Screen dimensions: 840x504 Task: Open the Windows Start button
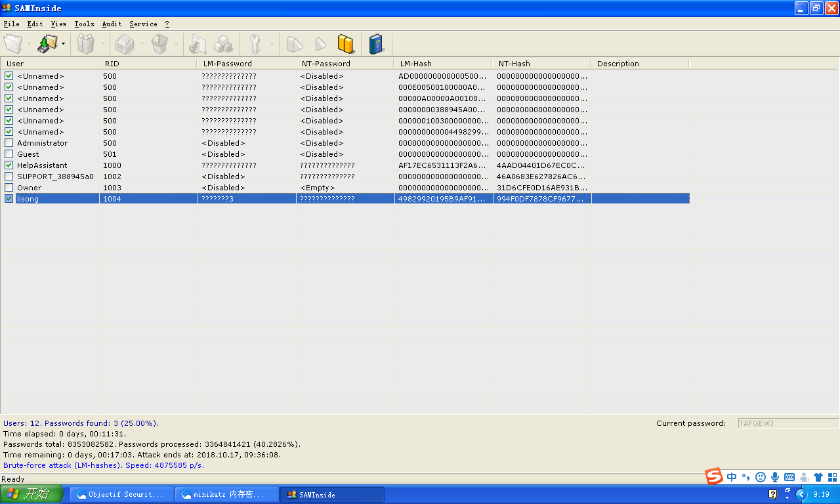pos(31,494)
